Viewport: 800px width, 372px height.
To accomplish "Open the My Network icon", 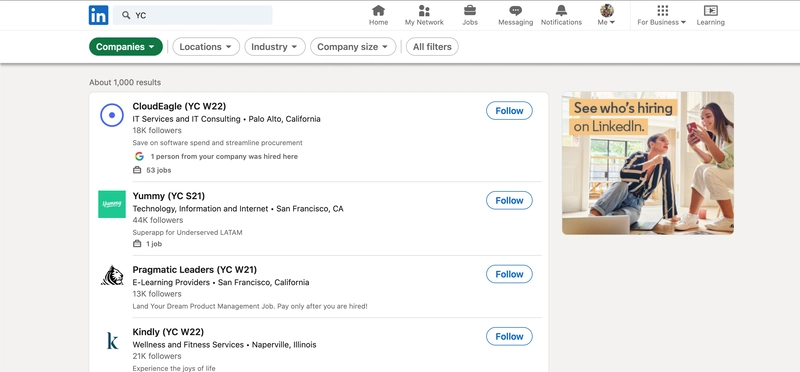I will 424,10.
